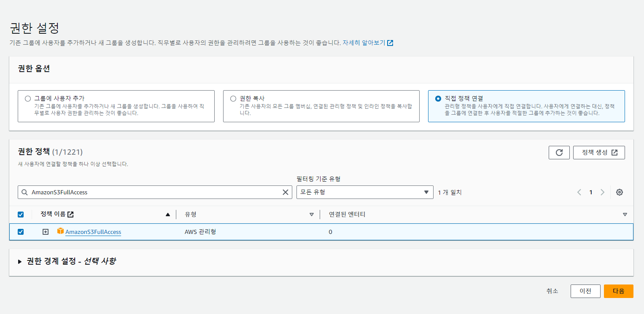Click the ascending sort arrow on 정책 이름 column
The height and width of the screenshot is (314, 644).
point(168,214)
